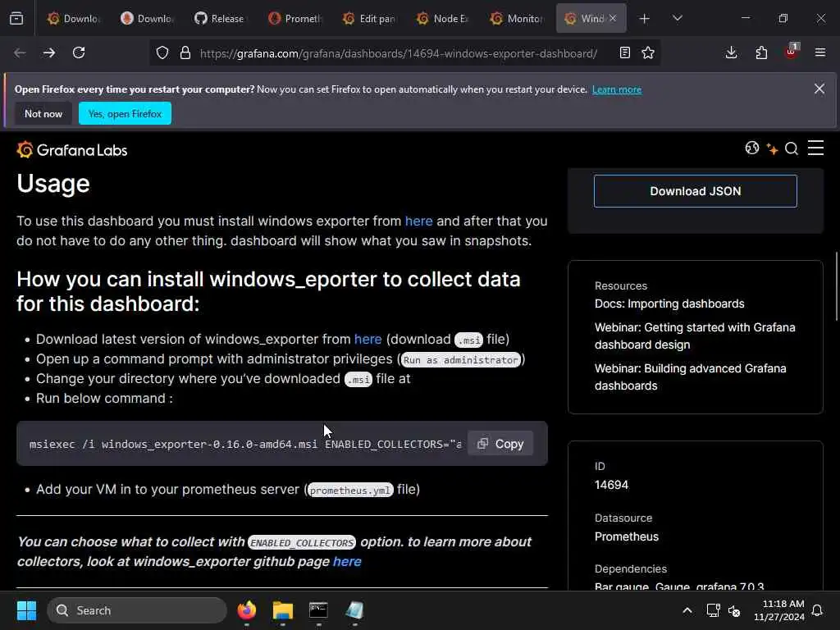Switch to the Release GitHub tab
Viewport: 840px width, 630px height.
point(220,19)
